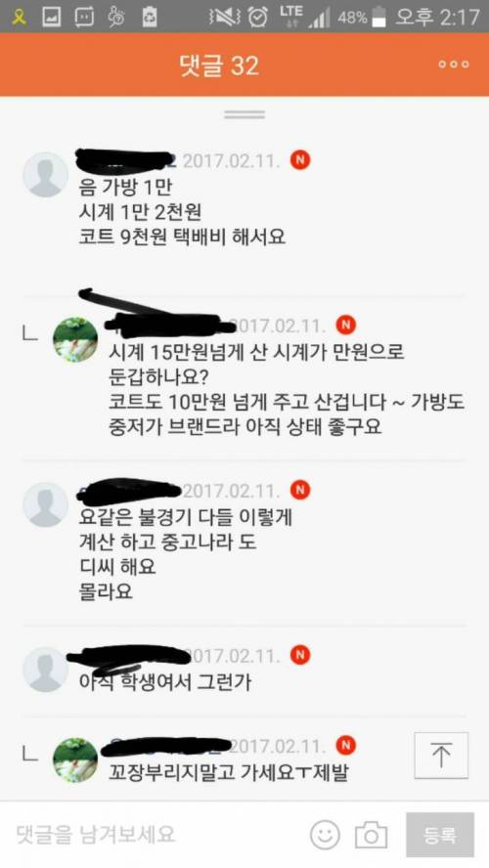Tap the new badge on first comment
Screen dimensions: 489x868
300,160
